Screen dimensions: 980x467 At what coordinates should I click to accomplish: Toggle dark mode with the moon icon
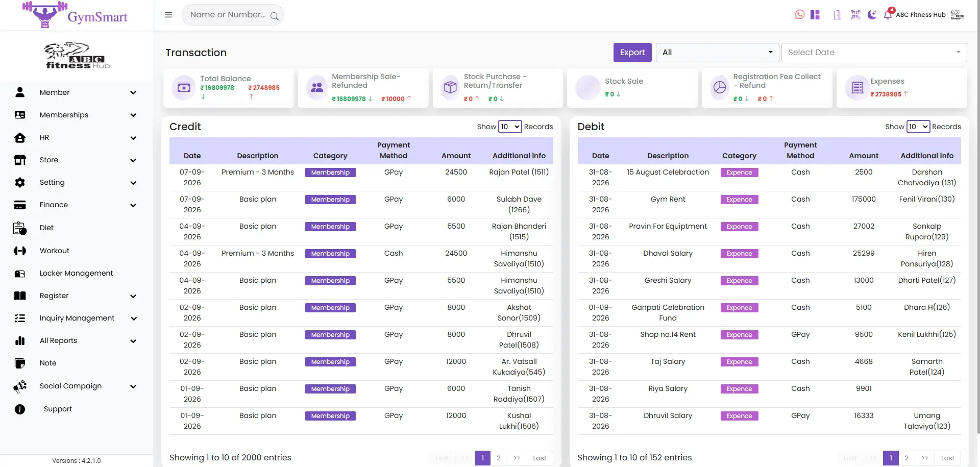click(x=872, y=15)
